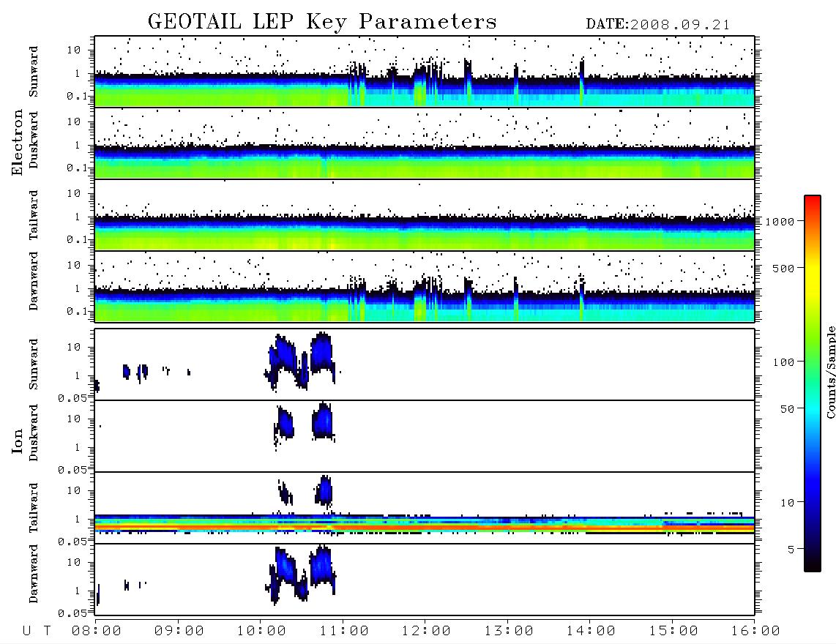Click the 0.05 tick of Ion Sunward panel

[x=72, y=397]
